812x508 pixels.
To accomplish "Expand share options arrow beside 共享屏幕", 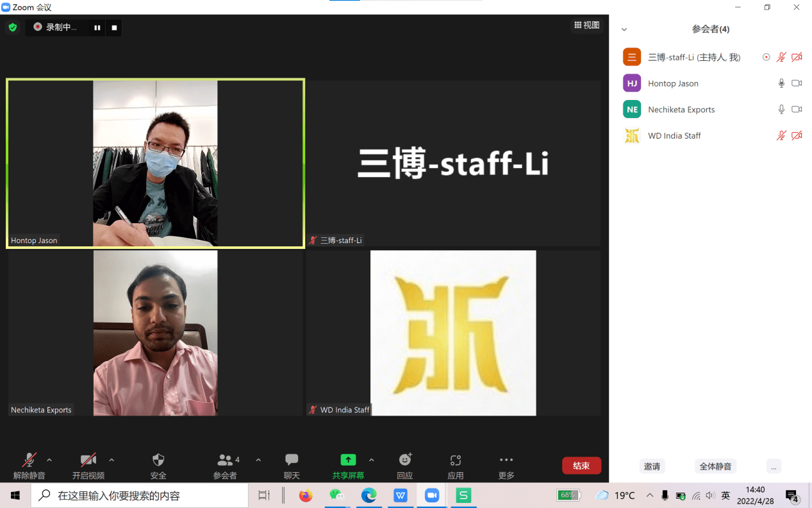I will coord(371,460).
